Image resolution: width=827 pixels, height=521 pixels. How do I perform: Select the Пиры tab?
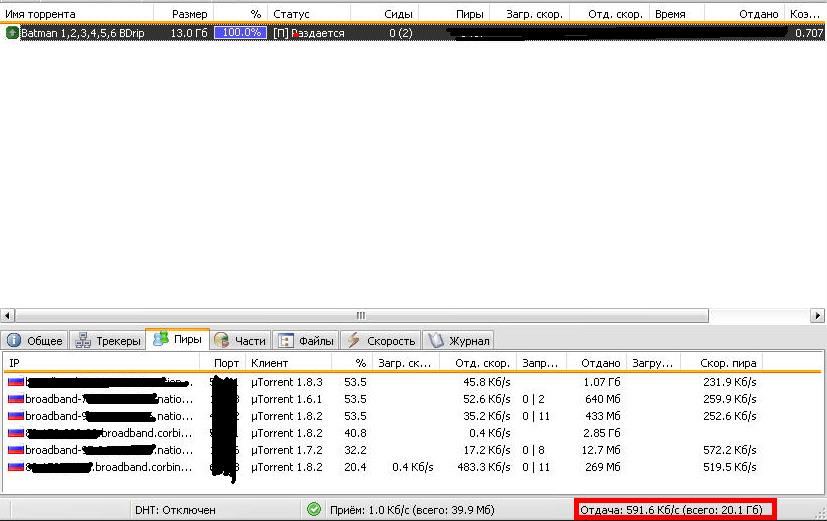pyautogui.click(x=178, y=339)
